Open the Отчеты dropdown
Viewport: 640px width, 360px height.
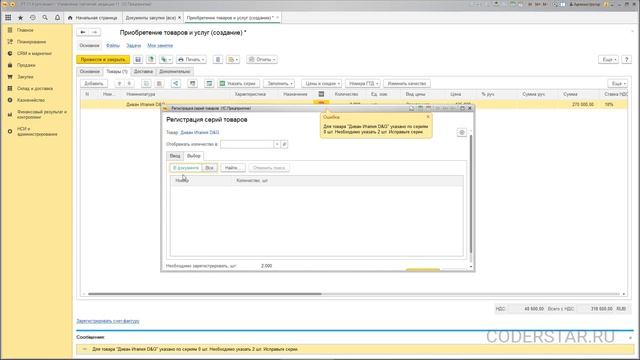262,60
